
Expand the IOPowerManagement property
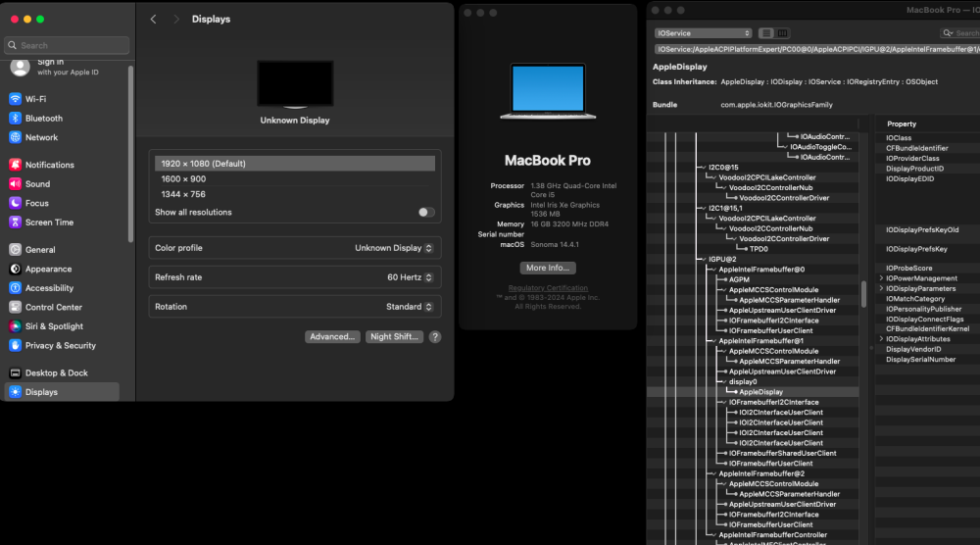(x=881, y=278)
